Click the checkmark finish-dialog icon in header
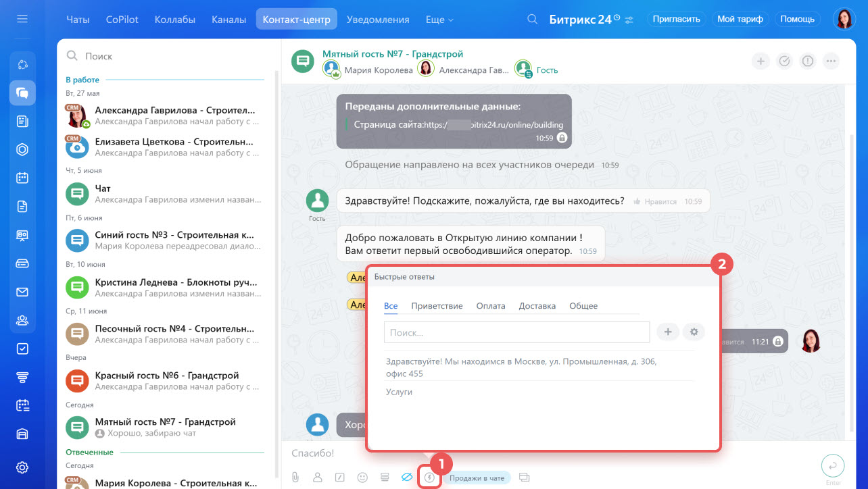The image size is (868, 489). coord(784,61)
